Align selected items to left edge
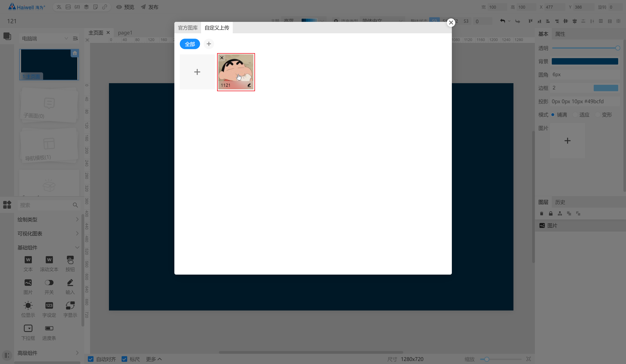The width and height of the screenshot is (626, 364). pyautogui.click(x=548, y=21)
